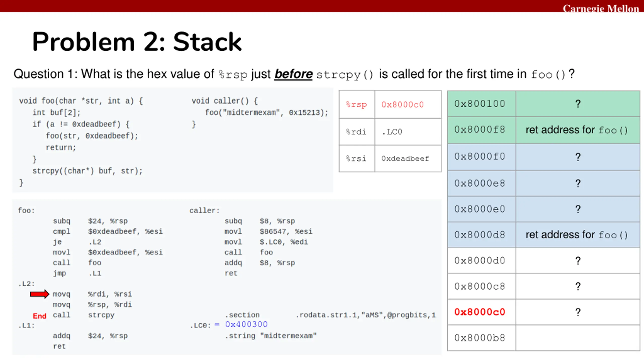Image resolution: width=644 pixels, height=362 pixels.
Task: Click the Carnegie Mellon header text
Action: pos(601,8)
